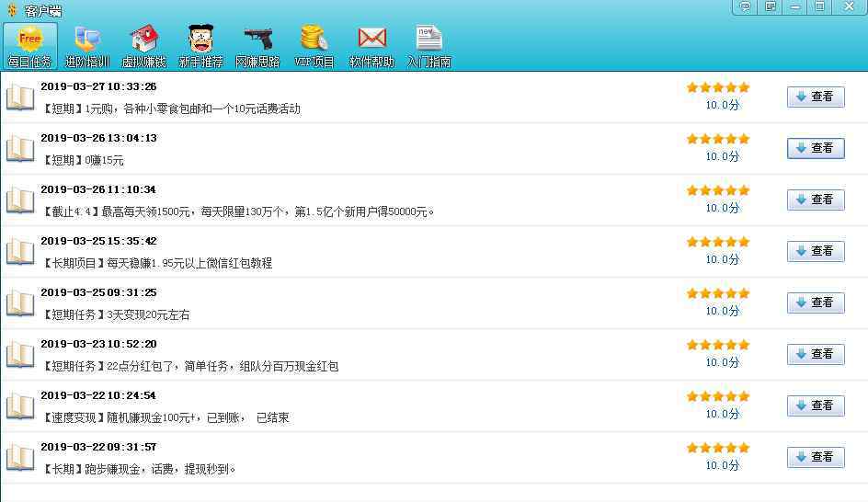Screen dimensions: 868x502
Task: Select text 【长期】跑步赚现金，话费
Action: [108, 469]
